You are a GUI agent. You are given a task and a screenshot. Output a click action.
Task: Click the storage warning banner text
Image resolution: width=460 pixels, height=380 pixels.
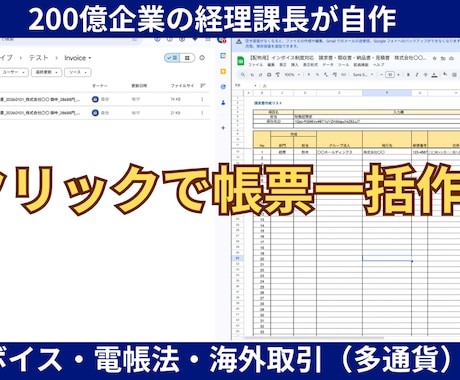click(353, 43)
